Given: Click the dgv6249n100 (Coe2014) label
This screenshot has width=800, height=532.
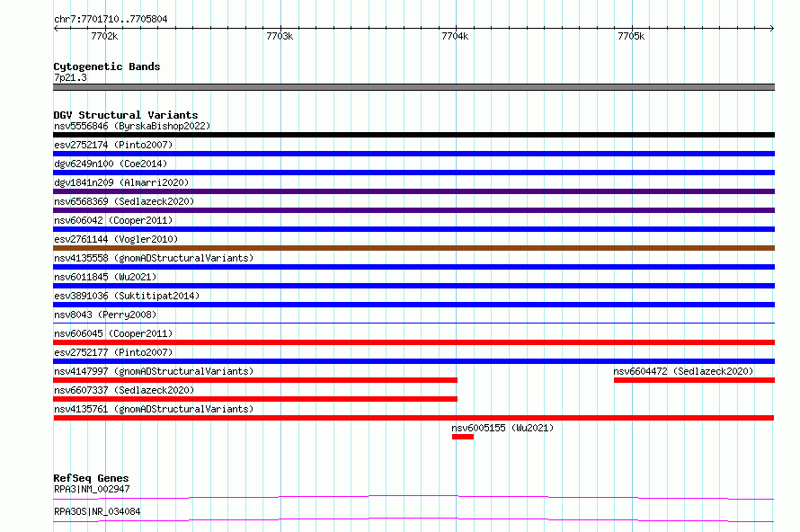Looking at the screenshot, I should click(x=111, y=164).
